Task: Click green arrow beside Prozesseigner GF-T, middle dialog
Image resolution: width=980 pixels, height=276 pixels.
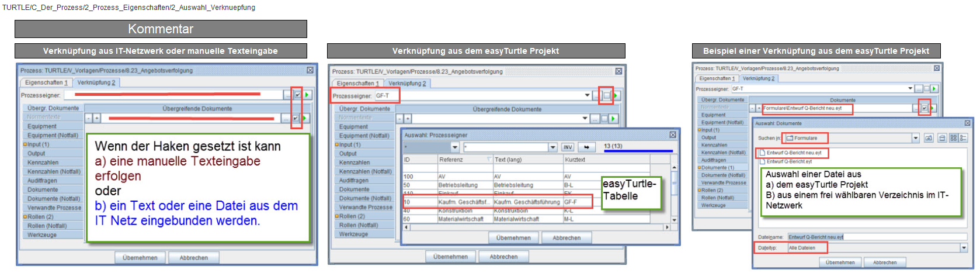Action: point(616,95)
